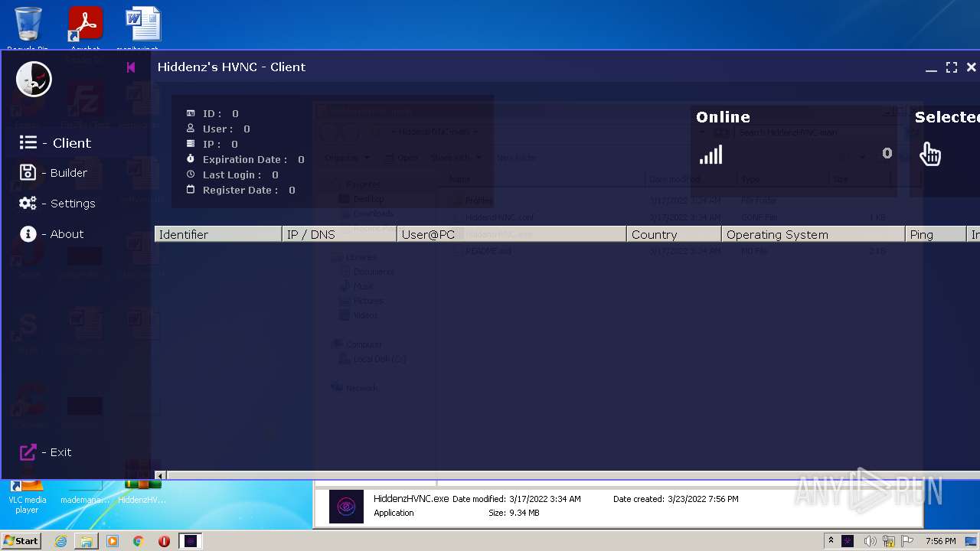Click the floppy disk icon beside Builder
Screen dimensions: 980x551
(x=28, y=173)
